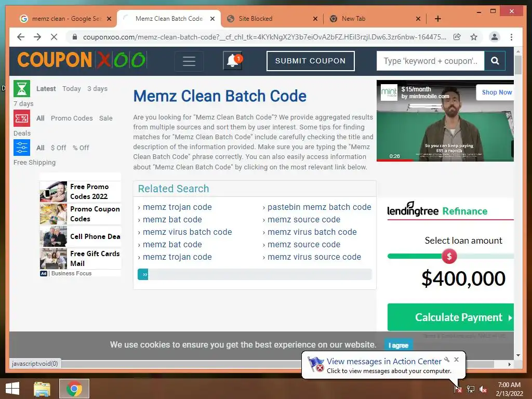Open the pastebin memz batch code link

pos(320,207)
